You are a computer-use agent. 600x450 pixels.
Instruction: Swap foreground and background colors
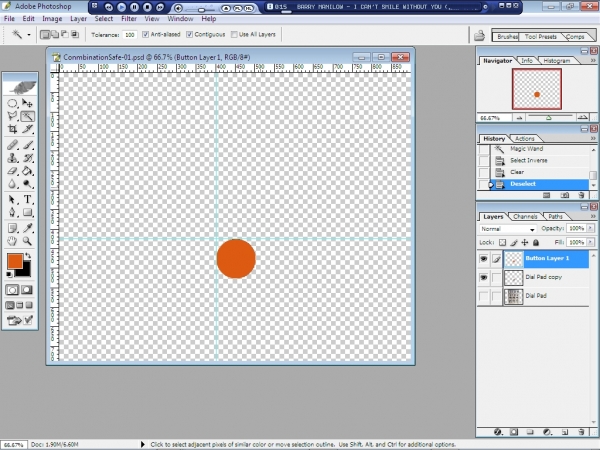click(x=28, y=256)
